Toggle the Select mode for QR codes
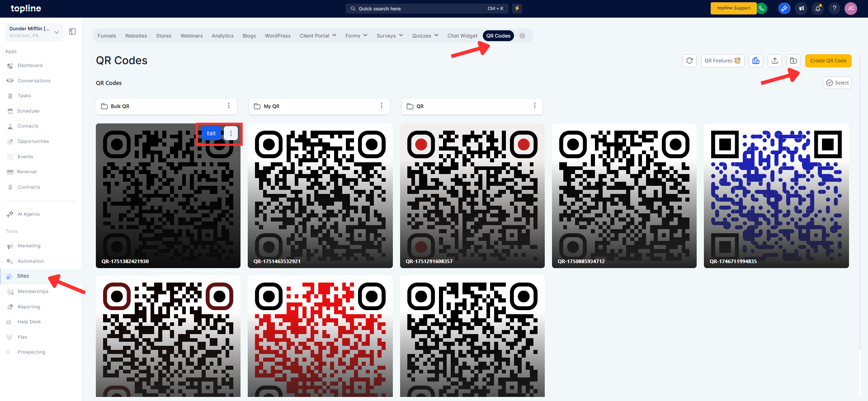The height and width of the screenshot is (401, 868). click(x=837, y=83)
